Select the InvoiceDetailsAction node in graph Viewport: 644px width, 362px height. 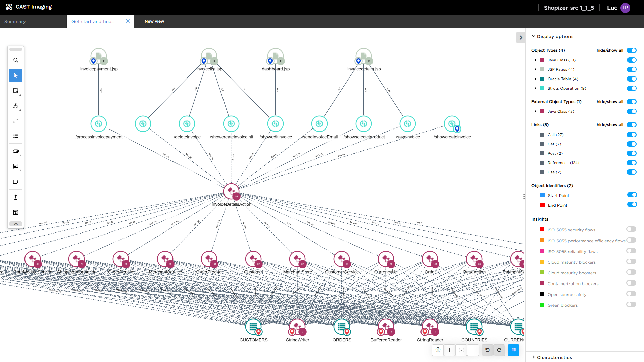231,191
